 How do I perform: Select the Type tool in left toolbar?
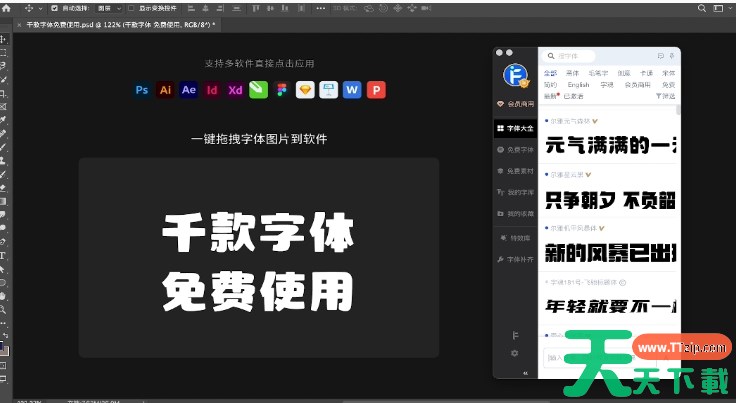[x=4, y=255]
